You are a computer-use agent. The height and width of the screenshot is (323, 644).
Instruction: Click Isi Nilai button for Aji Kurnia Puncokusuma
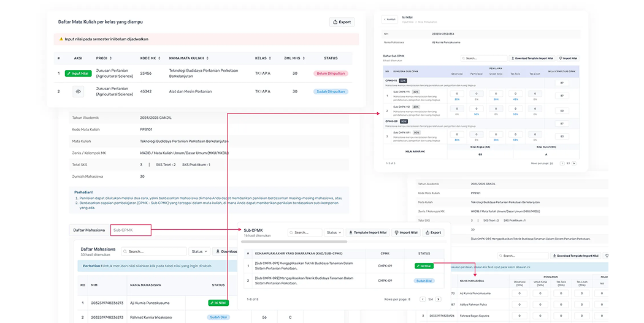coord(218,303)
